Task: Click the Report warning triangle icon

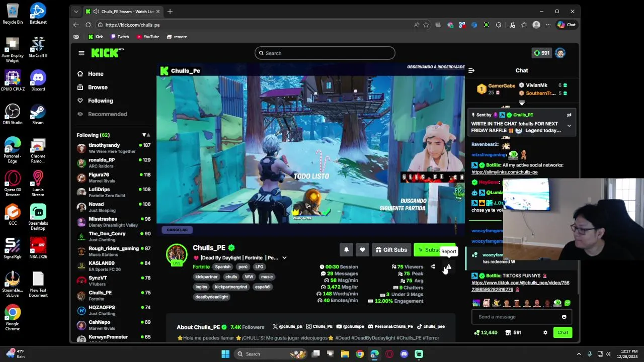Action: [x=448, y=267]
